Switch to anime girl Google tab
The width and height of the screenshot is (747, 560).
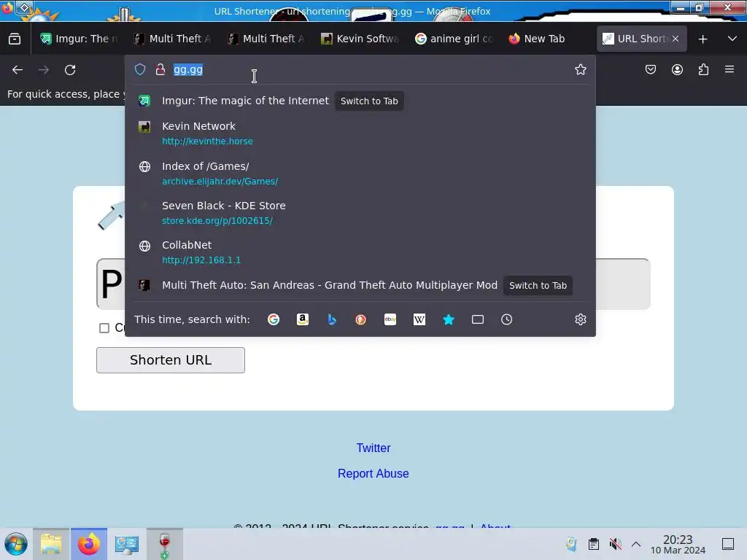454,39
